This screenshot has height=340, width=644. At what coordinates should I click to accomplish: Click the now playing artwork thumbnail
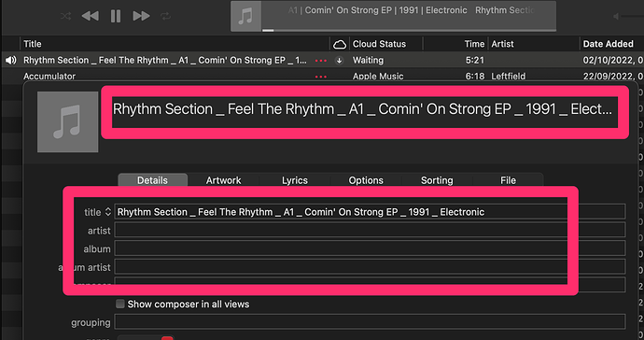(x=245, y=17)
